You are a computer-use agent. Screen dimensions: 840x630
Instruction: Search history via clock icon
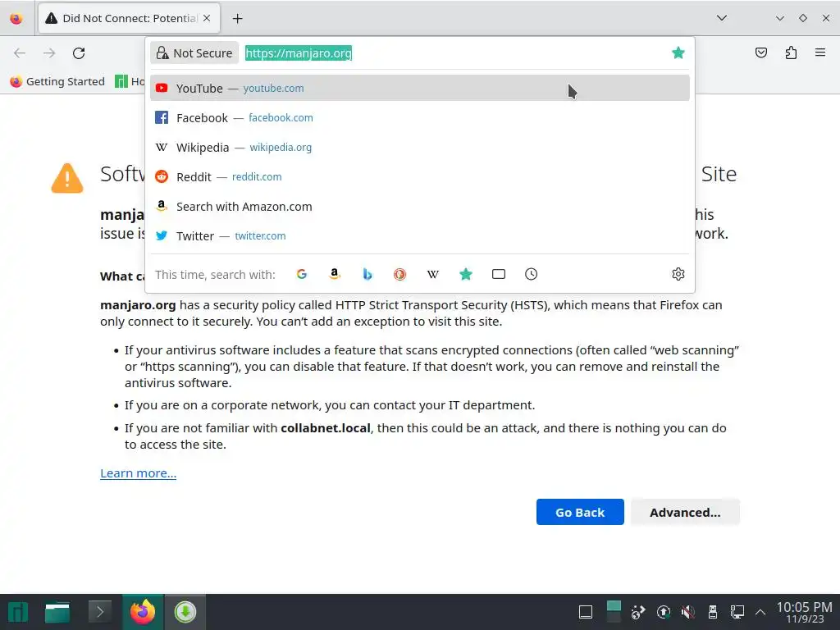click(x=531, y=274)
